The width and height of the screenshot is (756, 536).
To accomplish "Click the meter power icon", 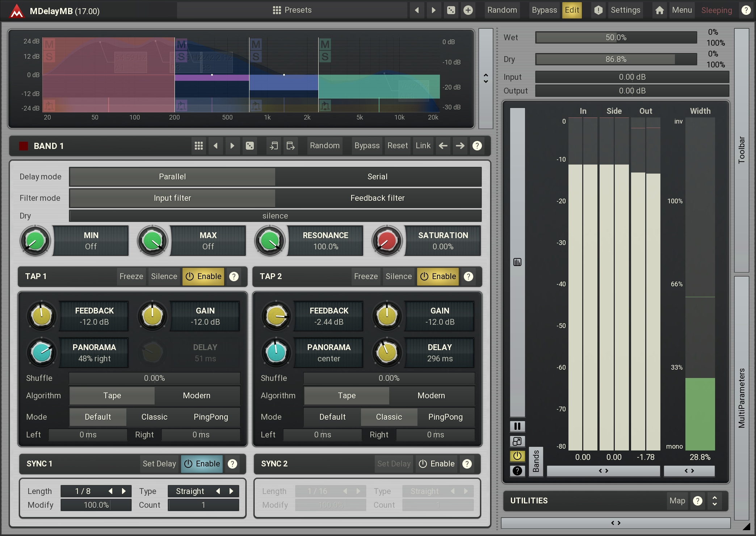I will pyautogui.click(x=517, y=456).
